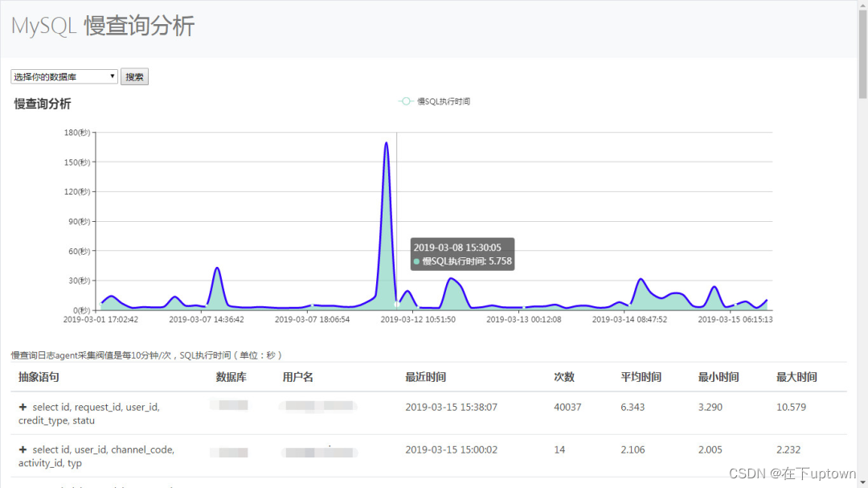The height and width of the screenshot is (488, 868).
Task: Click the x-axis label 2019-03-13 00:12:08
Action: click(x=524, y=320)
